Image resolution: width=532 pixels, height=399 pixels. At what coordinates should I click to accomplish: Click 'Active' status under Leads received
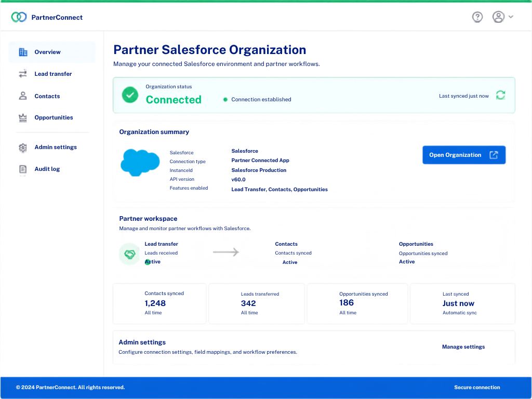click(153, 262)
